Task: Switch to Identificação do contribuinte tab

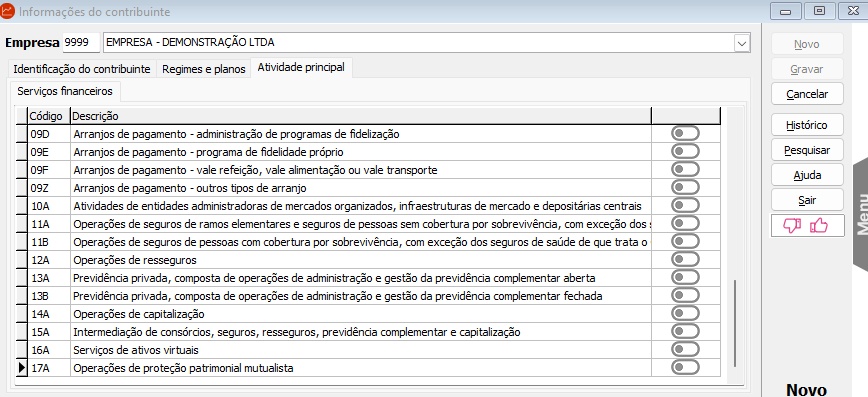Action: point(82,69)
